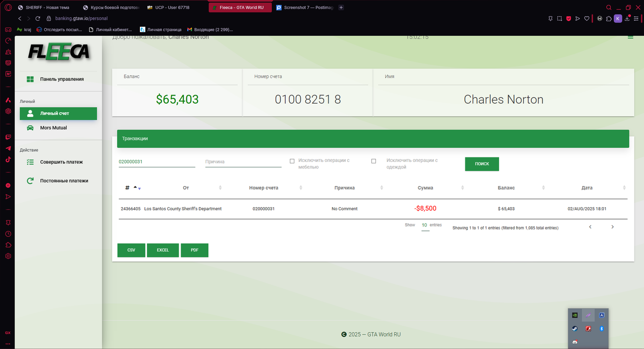644x349 pixels.
Task: Open the Opera main menu logo
Action: click(x=8, y=8)
